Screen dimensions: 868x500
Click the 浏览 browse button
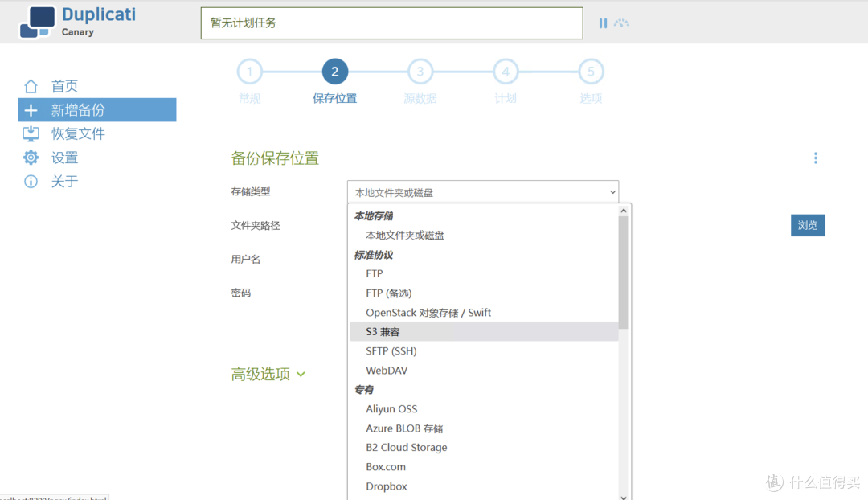tap(808, 225)
